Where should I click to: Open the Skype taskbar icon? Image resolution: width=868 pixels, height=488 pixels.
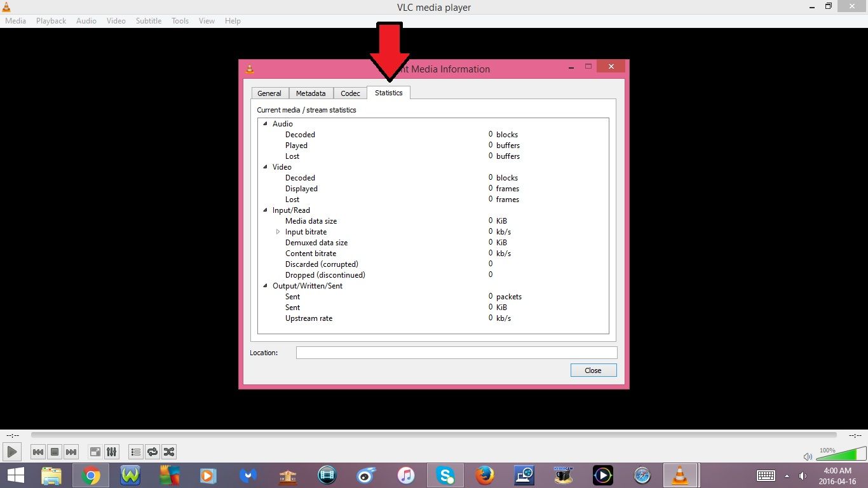[445, 475]
